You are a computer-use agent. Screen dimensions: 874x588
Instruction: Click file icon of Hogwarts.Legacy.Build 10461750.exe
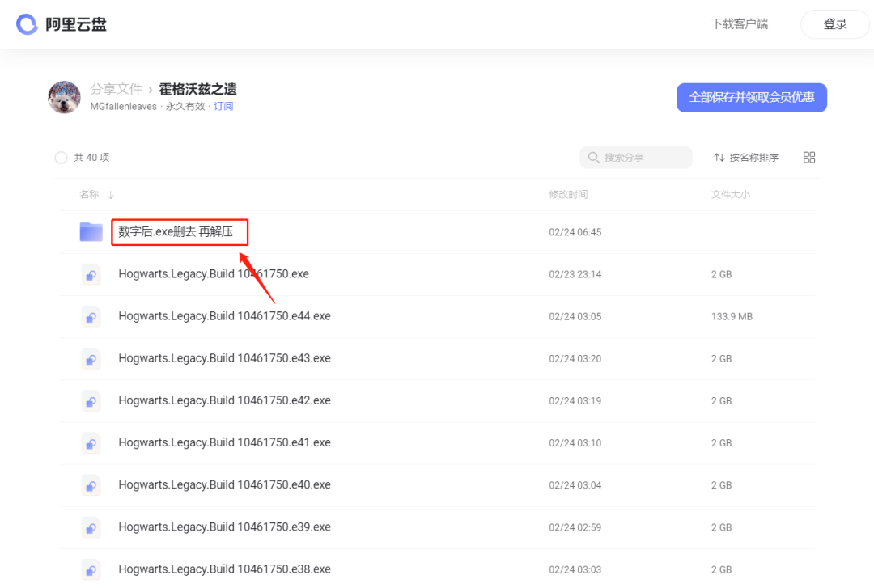click(x=91, y=274)
